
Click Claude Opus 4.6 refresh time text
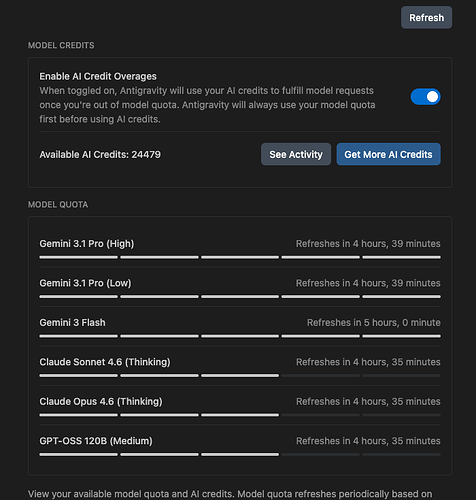tap(368, 402)
